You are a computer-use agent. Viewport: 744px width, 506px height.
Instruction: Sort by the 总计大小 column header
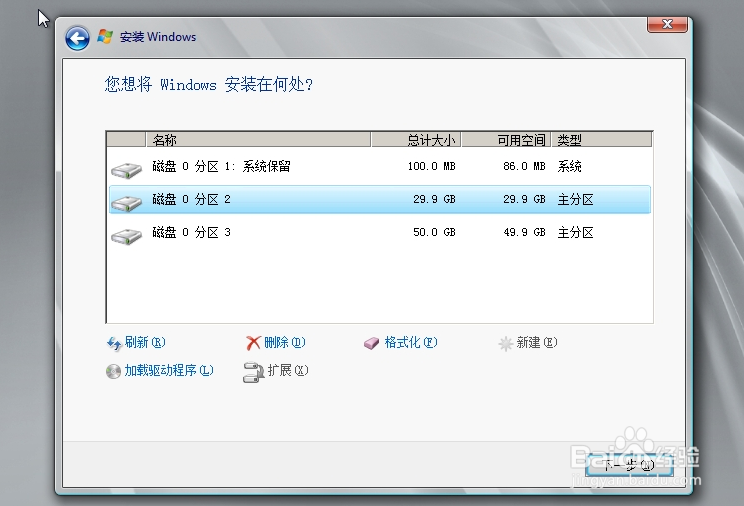416,140
